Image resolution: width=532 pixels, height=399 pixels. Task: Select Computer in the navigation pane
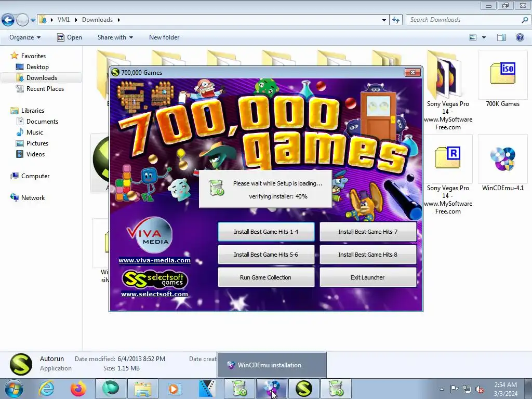(35, 176)
